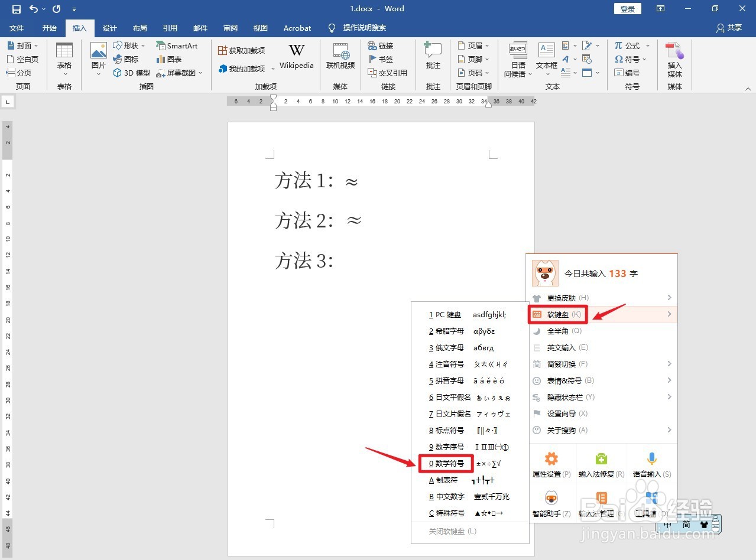
Task: Click the Save icon in title bar
Action: [x=17, y=9]
